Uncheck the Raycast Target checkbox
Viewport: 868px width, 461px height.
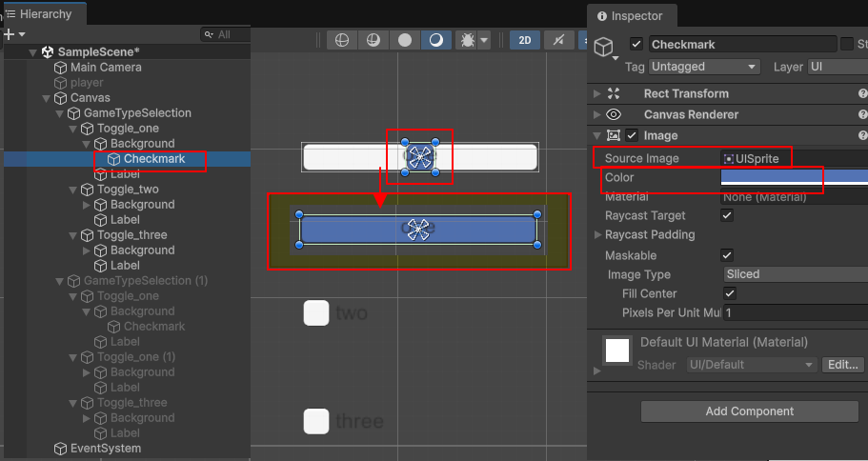(727, 216)
